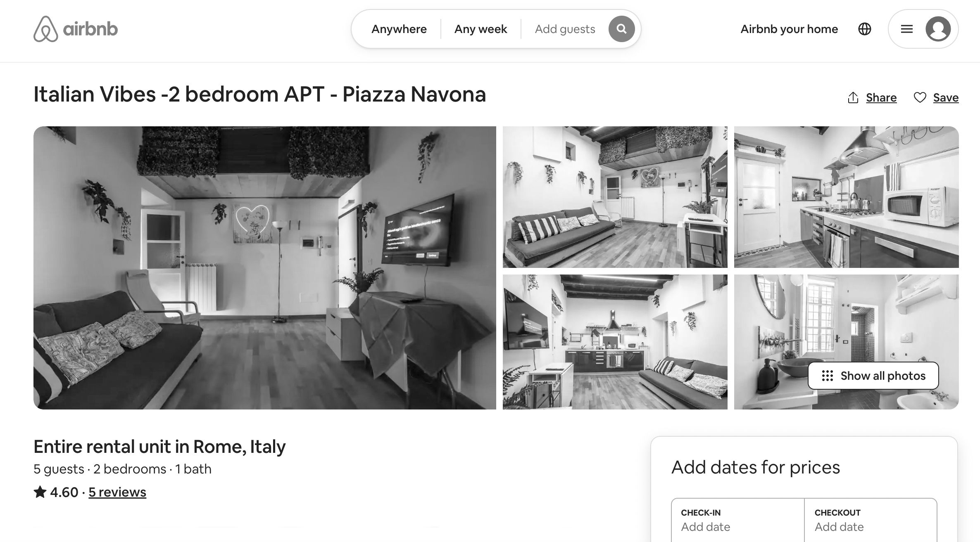
Task: Click Airbnb your home link
Action: (789, 29)
